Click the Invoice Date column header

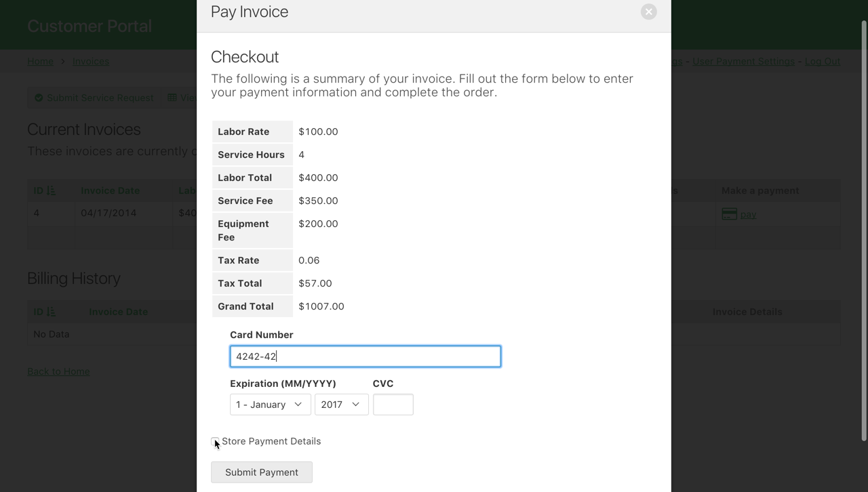tap(110, 190)
